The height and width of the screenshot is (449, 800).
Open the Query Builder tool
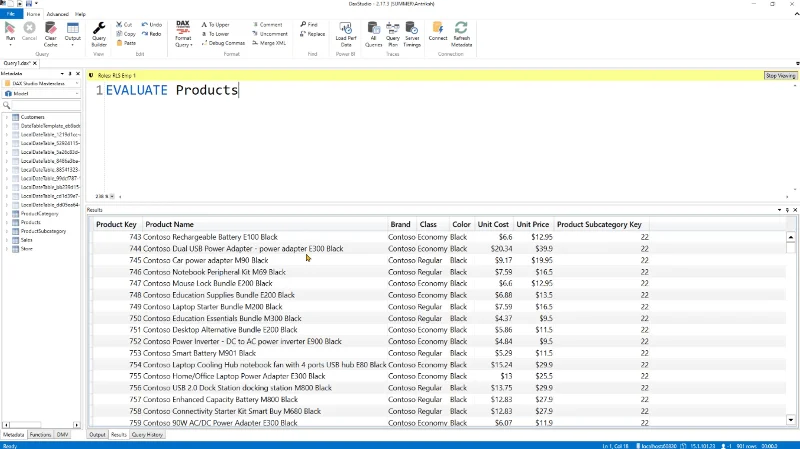tap(99, 34)
